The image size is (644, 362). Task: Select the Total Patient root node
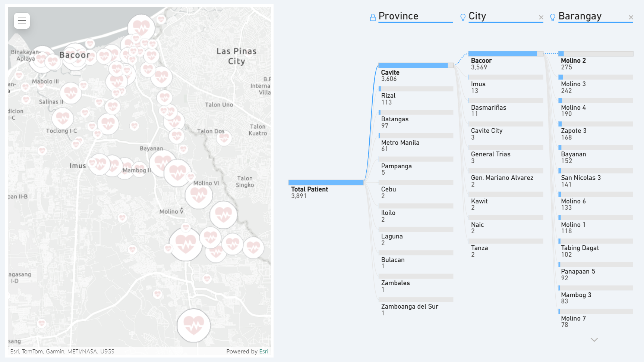click(326, 190)
